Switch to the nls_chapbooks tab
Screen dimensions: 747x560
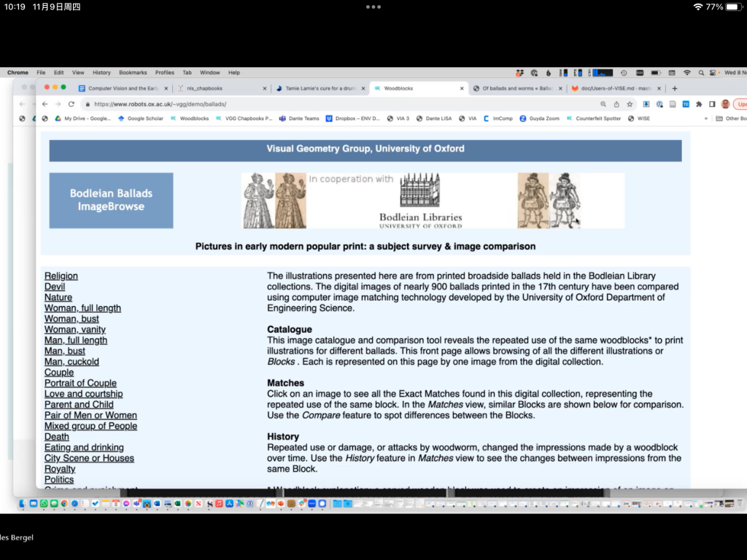222,88
